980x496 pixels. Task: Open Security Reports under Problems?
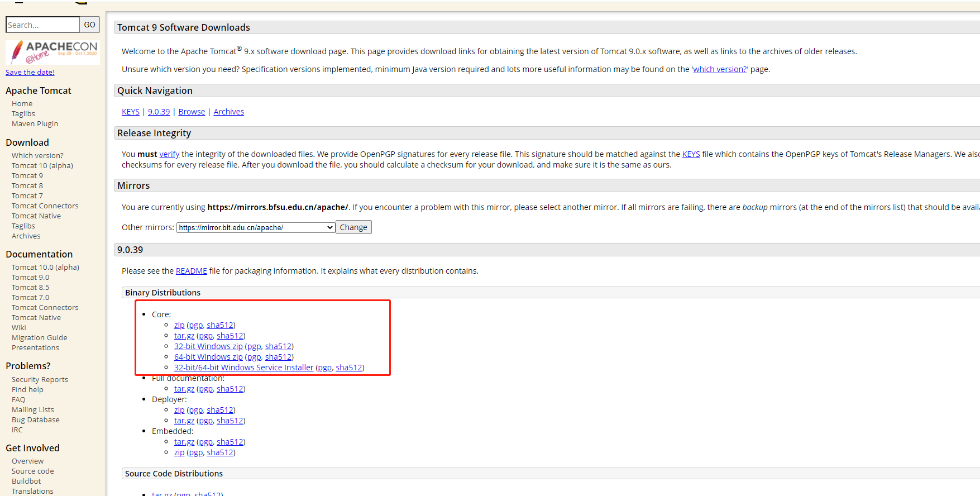[40, 380]
